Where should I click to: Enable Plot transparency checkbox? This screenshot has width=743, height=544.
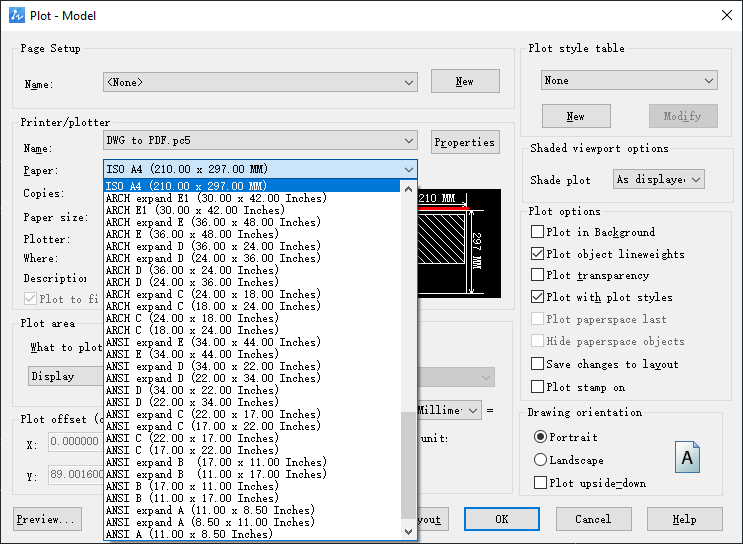click(x=537, y=275)
